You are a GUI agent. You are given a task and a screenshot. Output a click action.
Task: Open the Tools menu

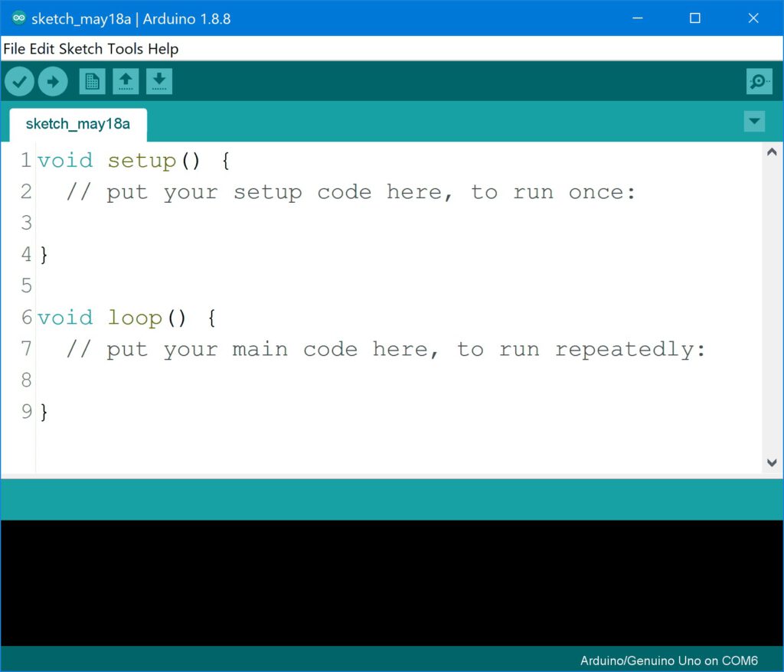(x=125, y=49)
